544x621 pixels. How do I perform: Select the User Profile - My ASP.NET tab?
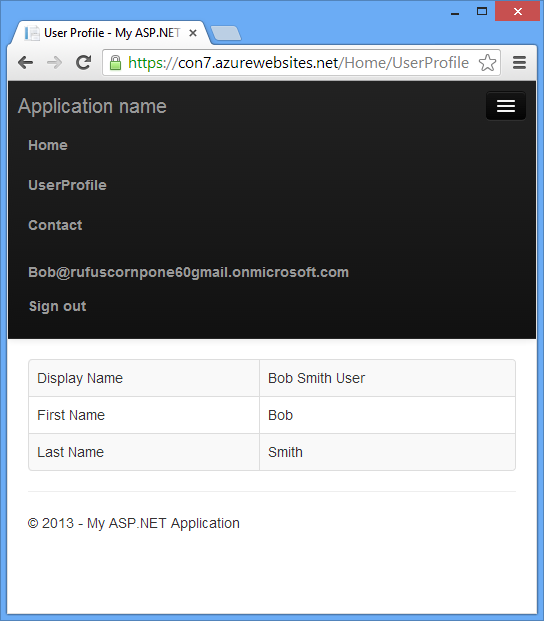[x=109, y=33]
